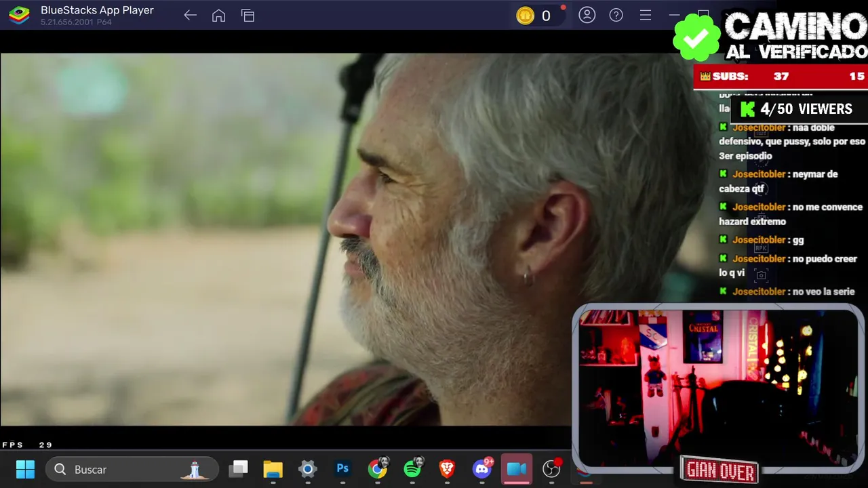Select the highlighted video camera app in taskbar
This screenshot has height=488, width=868.
click(517, 469)
